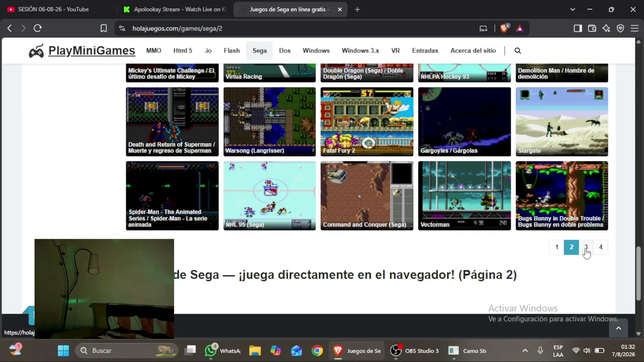Go to the Dos games section
644x362 pixels.
pyautogui.click(x=285, y=51)
